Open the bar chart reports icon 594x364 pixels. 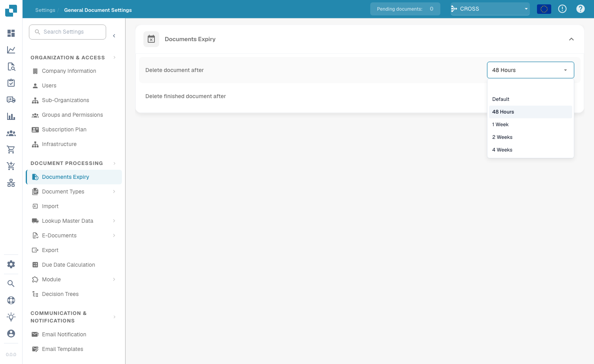click(x=11, y=116)
